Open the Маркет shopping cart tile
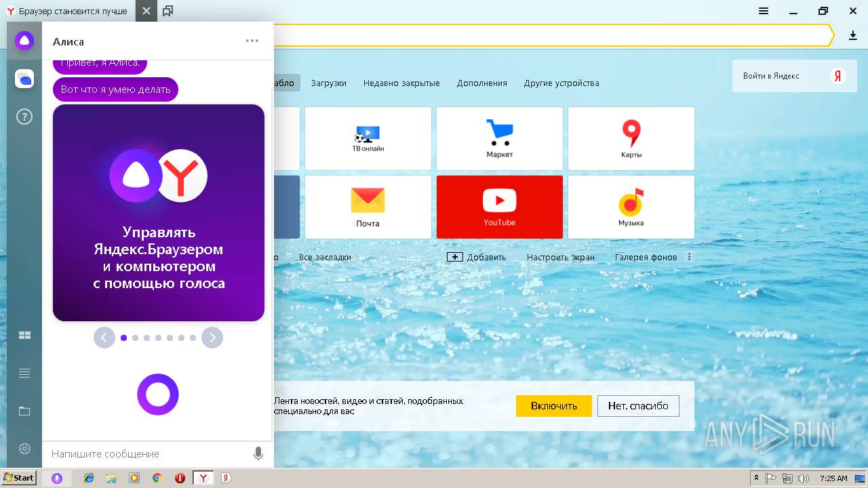Screen dimensions: 868x488 point(499,138)
